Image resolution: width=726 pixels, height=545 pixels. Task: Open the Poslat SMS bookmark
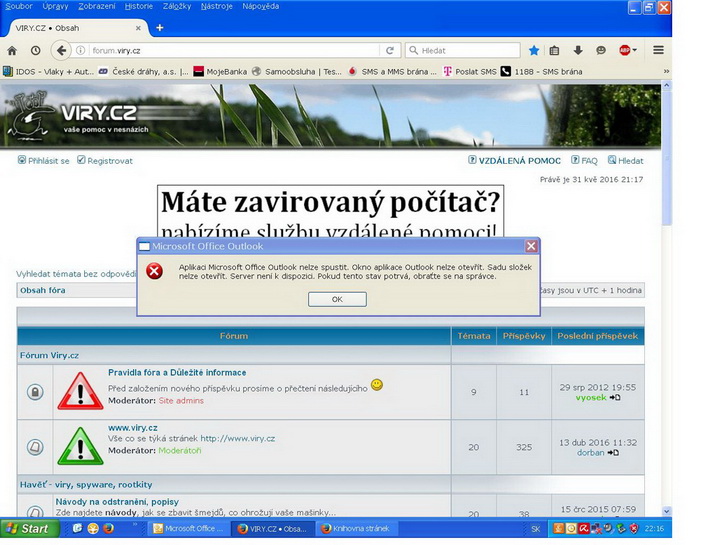click(470, 71)
